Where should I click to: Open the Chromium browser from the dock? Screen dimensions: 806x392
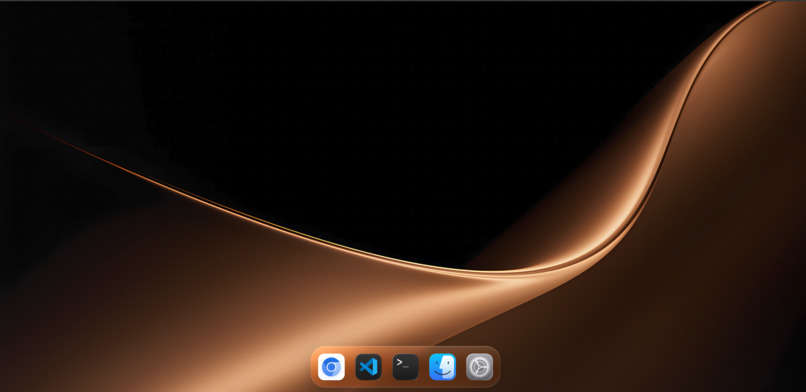click(331, 367)
